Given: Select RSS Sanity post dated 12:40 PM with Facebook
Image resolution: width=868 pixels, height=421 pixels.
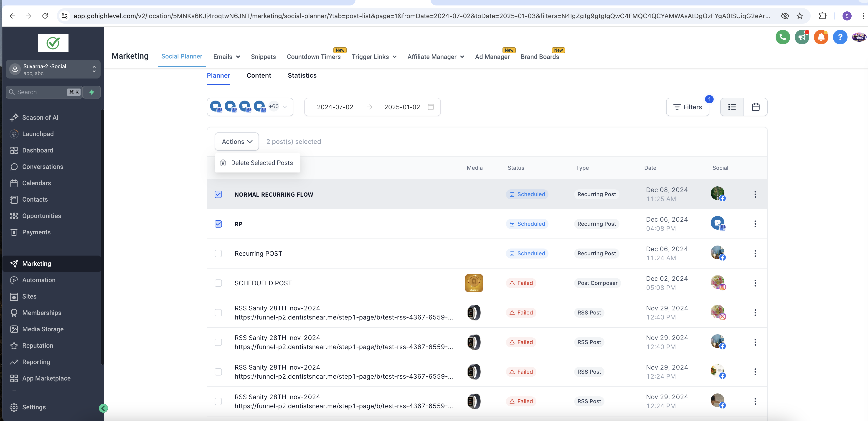Looking at the screenshot, I should [218, 342].
